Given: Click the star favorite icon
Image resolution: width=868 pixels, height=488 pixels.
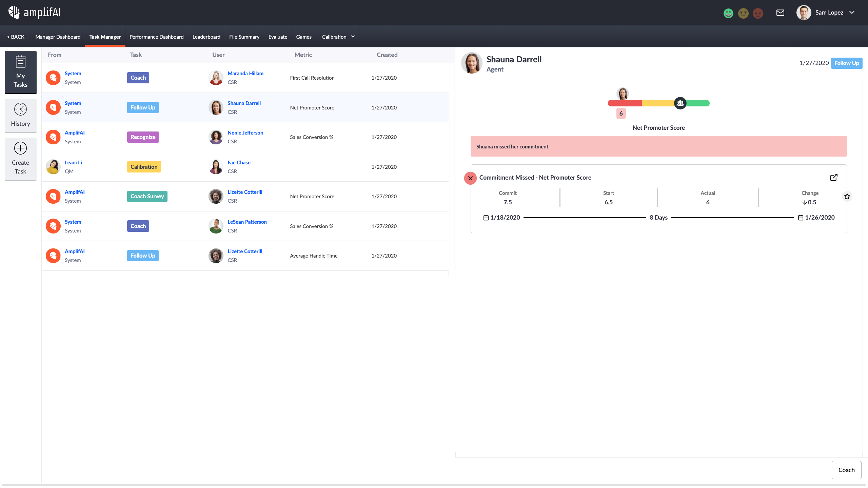Looking at the screenshot, I should (x=847, y=197).
